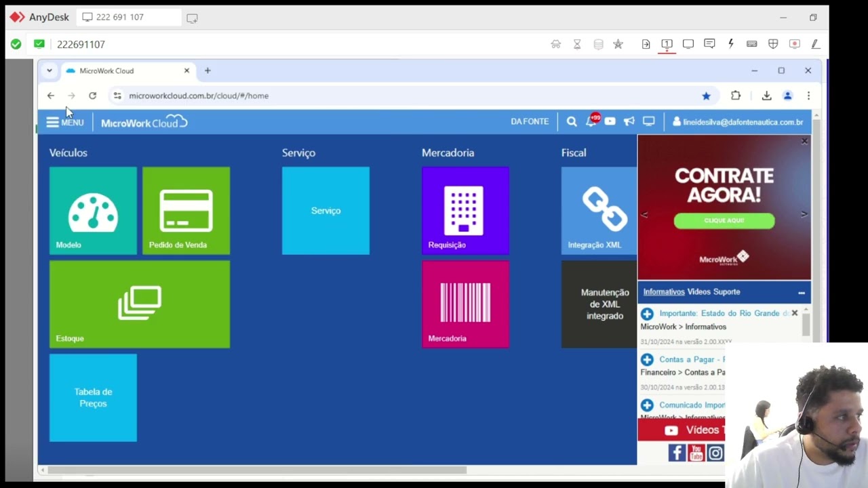
Task: Open a new browser tab
Action: click(x=208, y=70)
